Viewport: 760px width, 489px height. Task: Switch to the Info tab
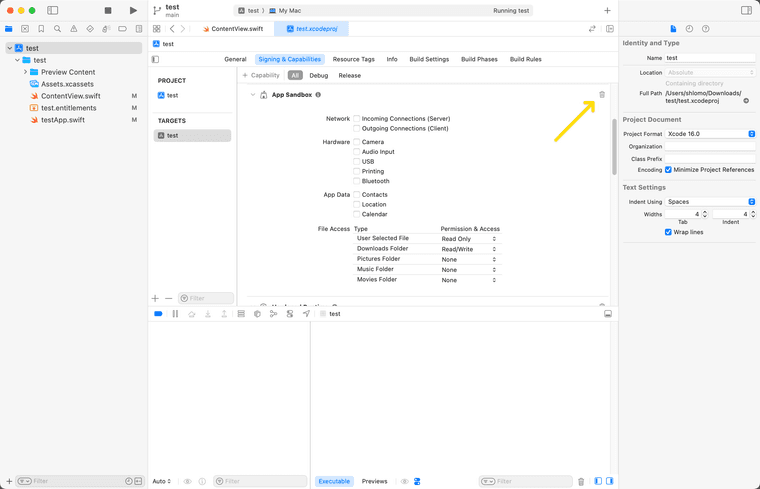coord(392,59)
